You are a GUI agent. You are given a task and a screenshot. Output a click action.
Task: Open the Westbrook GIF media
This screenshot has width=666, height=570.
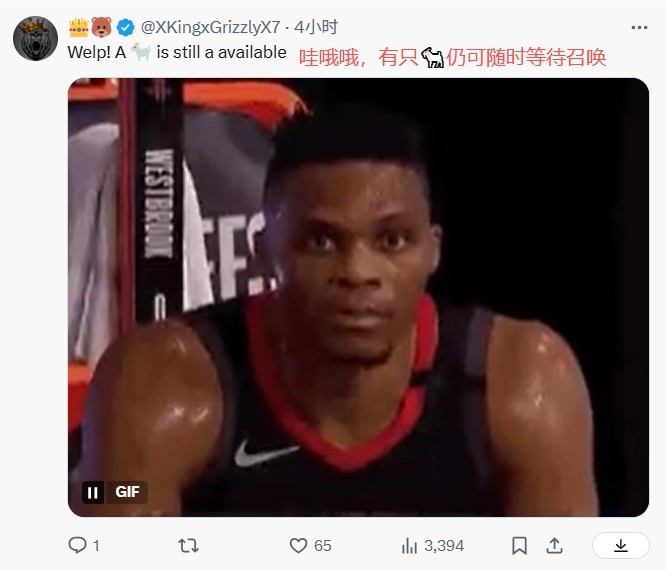click(358, 297)
